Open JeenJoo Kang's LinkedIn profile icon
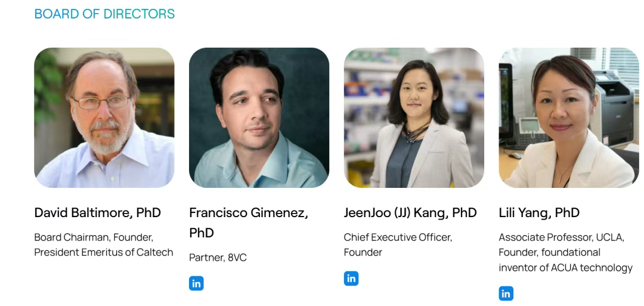The height and width of the screenshot is (306, 644). click(351, 278)
